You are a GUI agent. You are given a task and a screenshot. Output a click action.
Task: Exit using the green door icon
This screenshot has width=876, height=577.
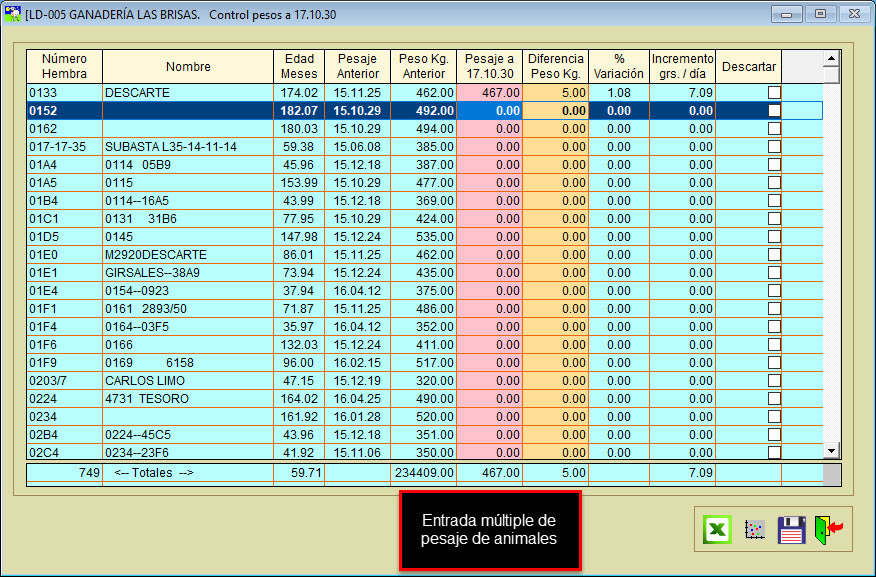828,529
